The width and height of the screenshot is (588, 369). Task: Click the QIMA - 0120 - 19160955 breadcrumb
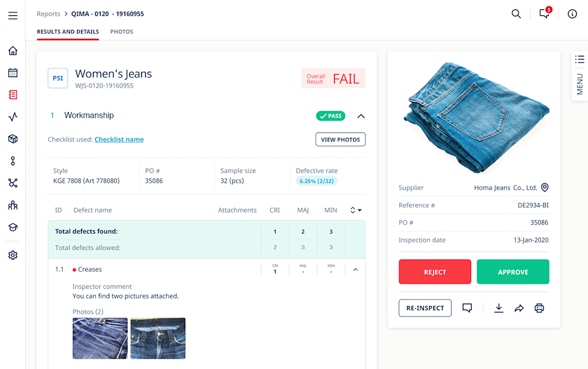coord(108,14)
